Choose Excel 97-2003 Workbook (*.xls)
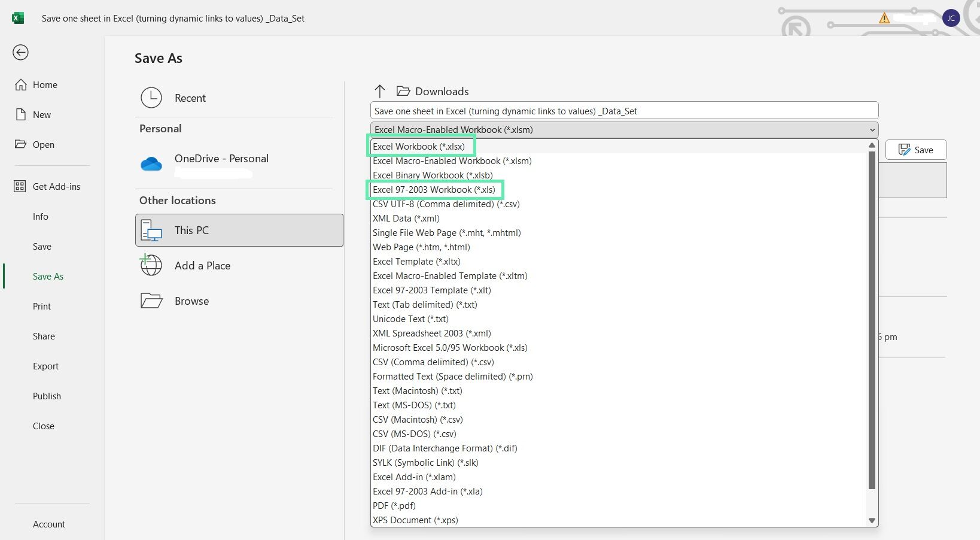 click(619, 189)
